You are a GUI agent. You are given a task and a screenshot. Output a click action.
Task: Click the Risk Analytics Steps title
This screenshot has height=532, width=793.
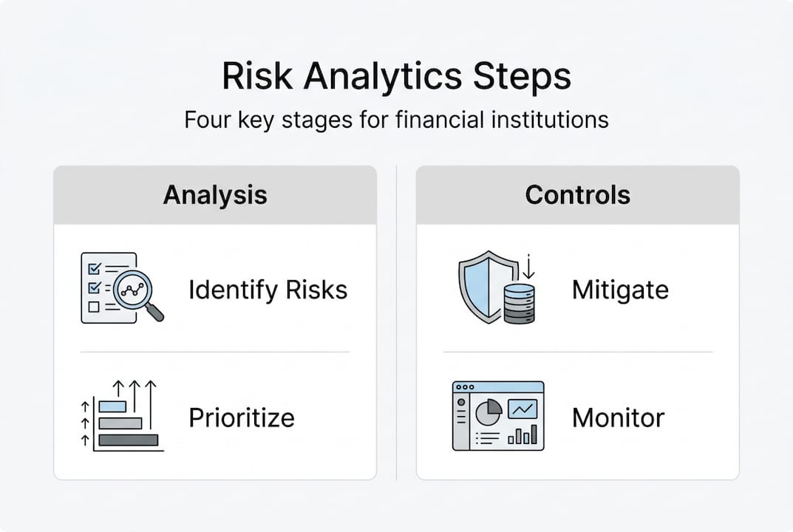[x=396, y=77]
